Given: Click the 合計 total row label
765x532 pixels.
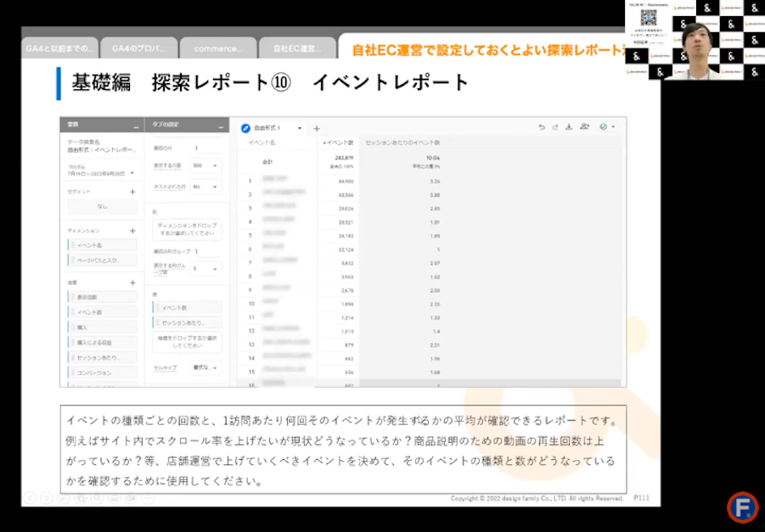Looking at the screenshot, I should pyautogui.click(x=267, y=161).
